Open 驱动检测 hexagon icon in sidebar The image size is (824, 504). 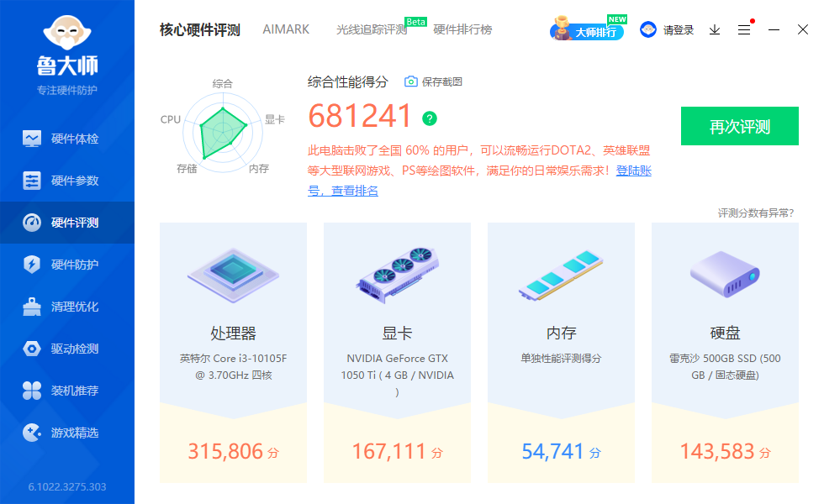click(x=32, y=349)
